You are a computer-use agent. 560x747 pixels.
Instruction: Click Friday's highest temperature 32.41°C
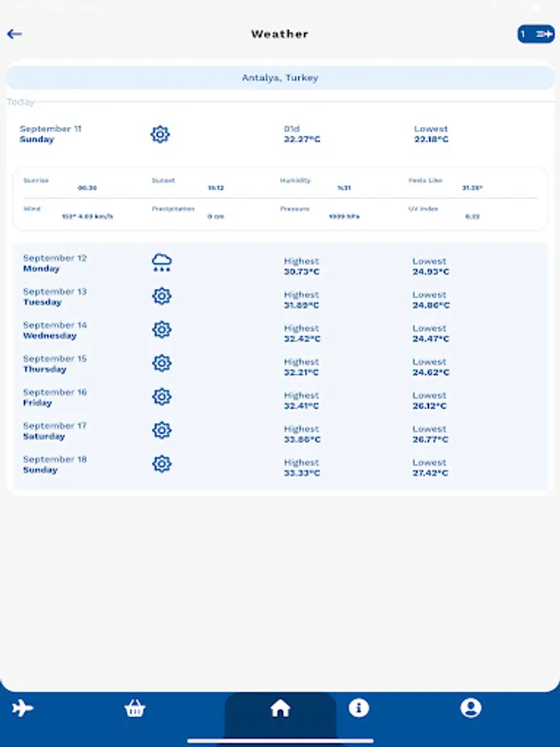point(301,406)
